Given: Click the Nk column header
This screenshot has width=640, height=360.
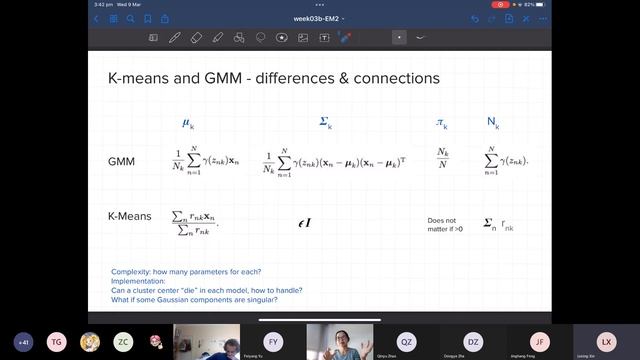Looking at the screenshot, I should pyautogui.click(x=493, y=122).
